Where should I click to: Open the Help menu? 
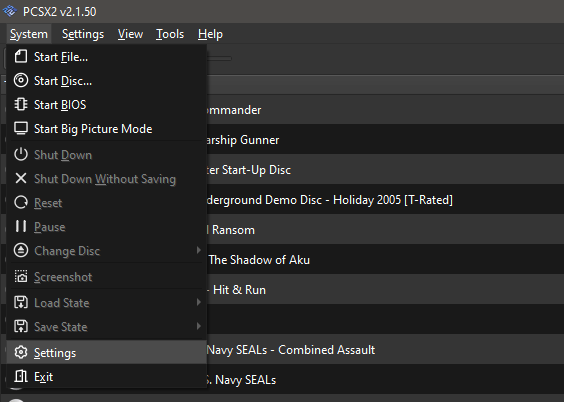coord(210,34)
